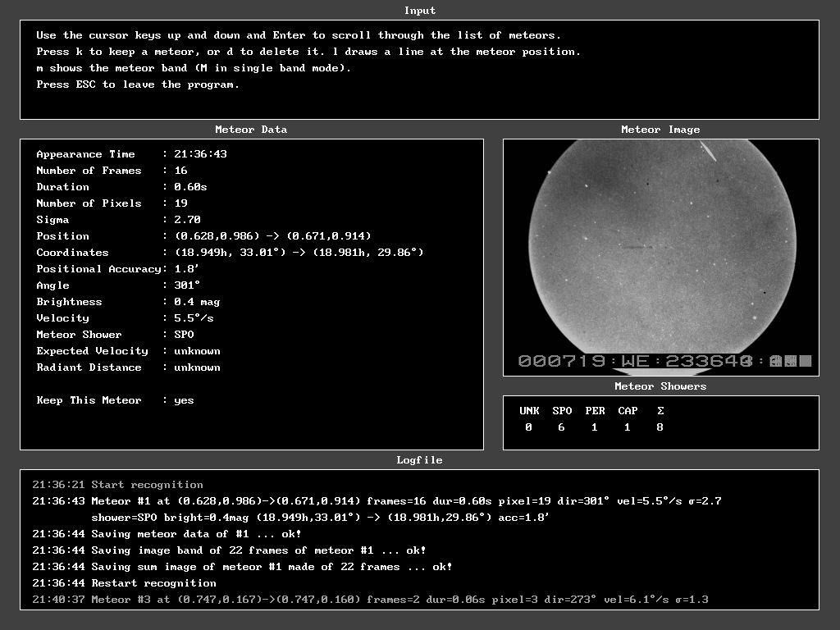Click the sigma total column in Meteor Showers
This screenshot has height=630, width=840.
pos(660,411)
